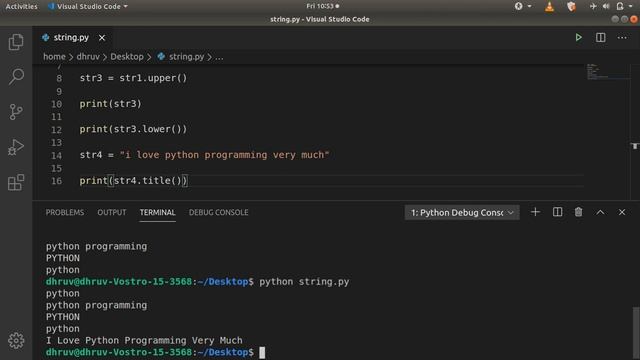Click line number 8 in gutter
The width and height of the screenshot is (640, 360).
(x=59, y=78)
